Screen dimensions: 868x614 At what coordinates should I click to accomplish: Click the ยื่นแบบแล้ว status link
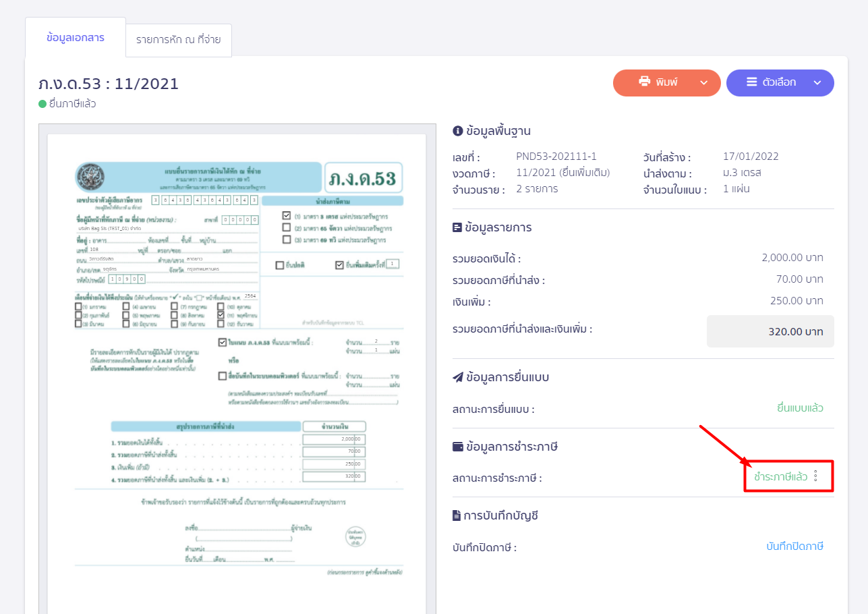(800, 408)
